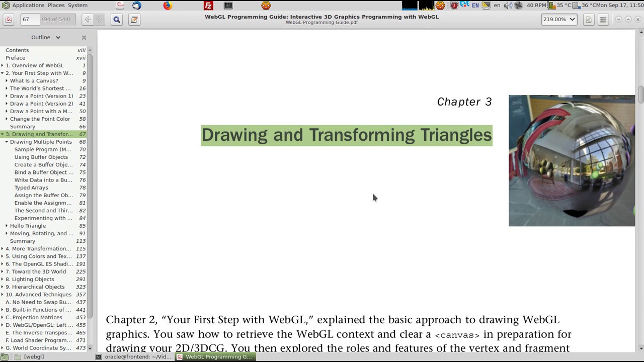Image resolution: width=644 pixels, height=362 pixels.
Task: Launch Firefox from the top panel
Action: (168, 5)
